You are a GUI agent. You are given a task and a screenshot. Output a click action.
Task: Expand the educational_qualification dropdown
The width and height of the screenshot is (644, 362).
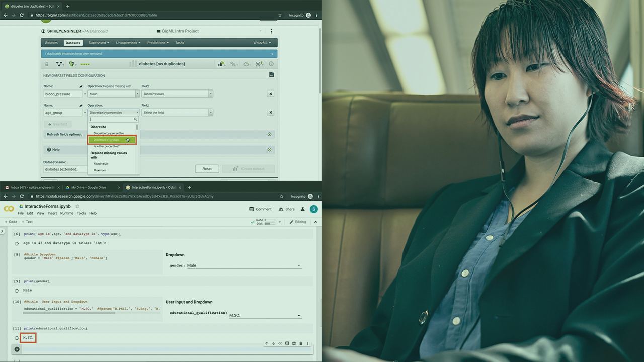[265, 315]
